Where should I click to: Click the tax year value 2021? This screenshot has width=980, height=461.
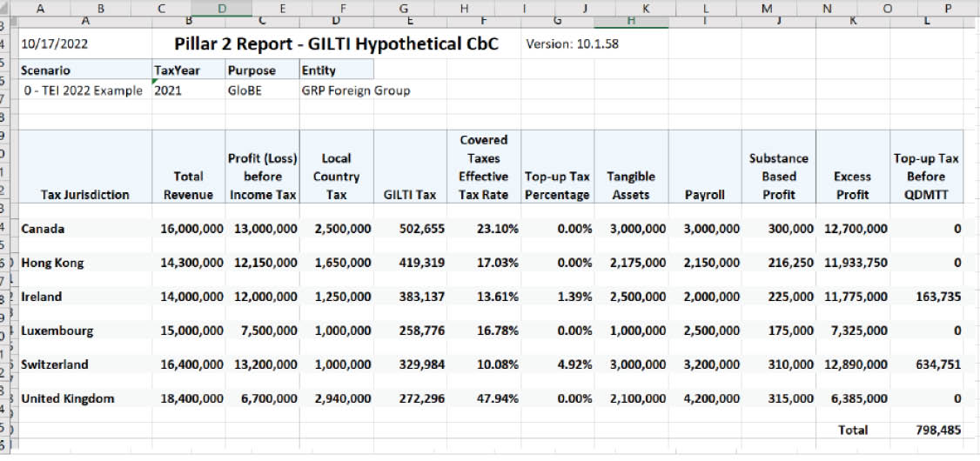pos(189,91)
